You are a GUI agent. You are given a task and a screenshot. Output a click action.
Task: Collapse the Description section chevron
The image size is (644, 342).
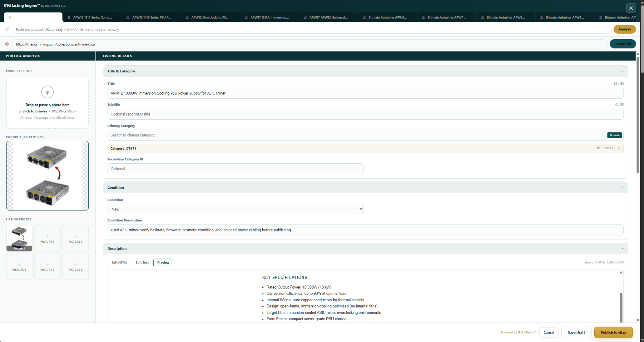point(622,248)
